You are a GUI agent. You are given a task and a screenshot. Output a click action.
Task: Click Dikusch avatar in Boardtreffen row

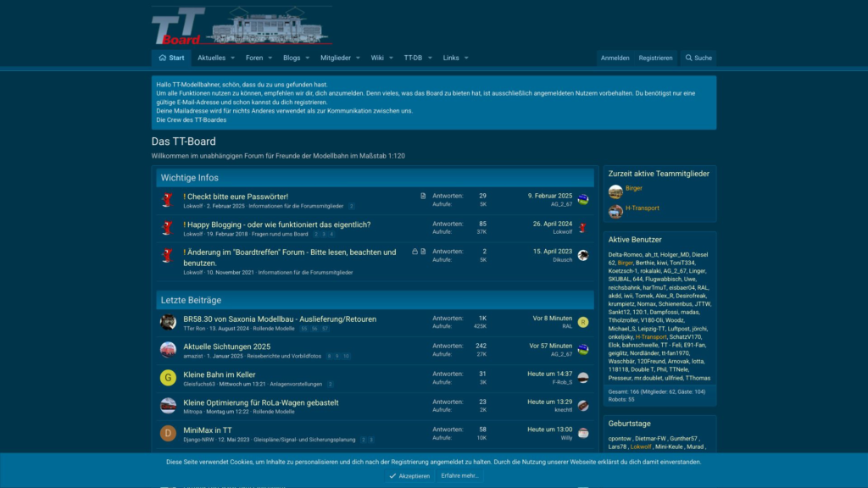[583, 255]
